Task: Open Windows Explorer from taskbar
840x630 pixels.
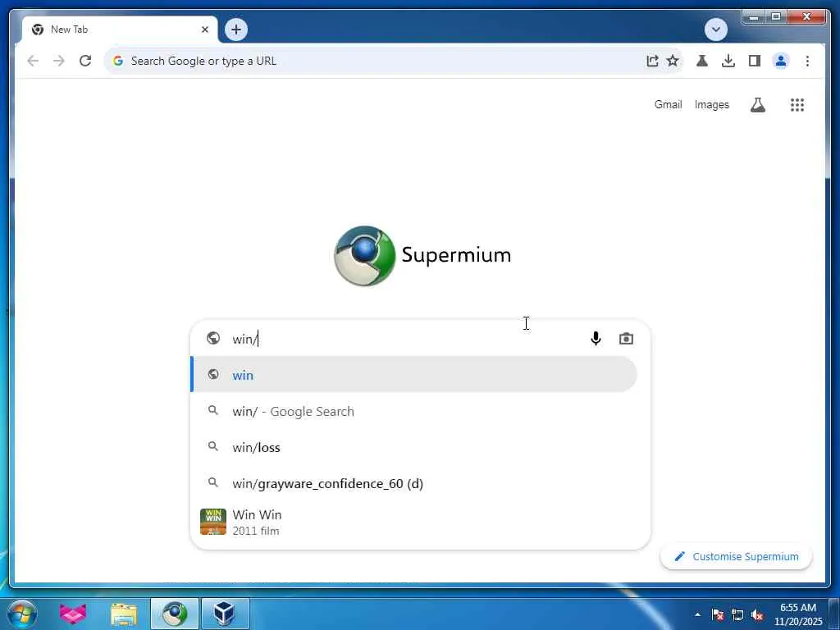Action: (124, 614)
